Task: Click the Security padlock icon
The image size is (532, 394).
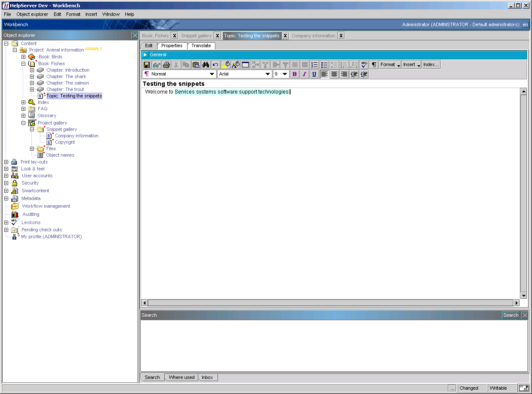Action: tap(15, 183)
